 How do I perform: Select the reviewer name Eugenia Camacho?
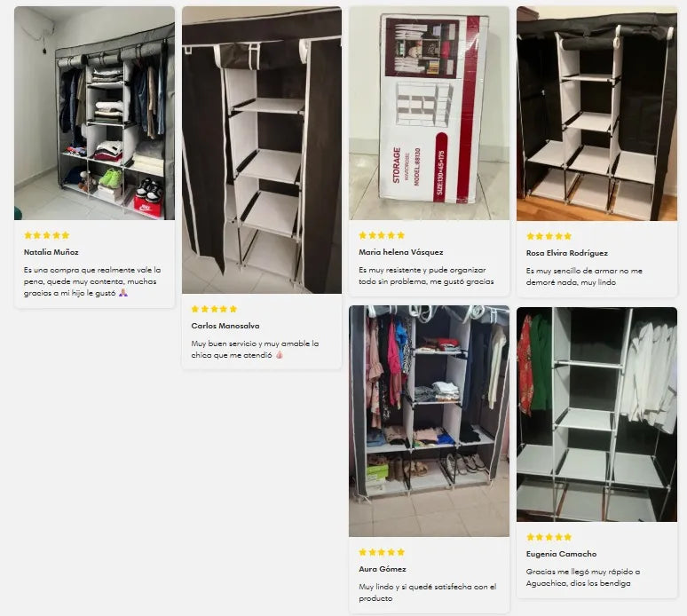561,554
